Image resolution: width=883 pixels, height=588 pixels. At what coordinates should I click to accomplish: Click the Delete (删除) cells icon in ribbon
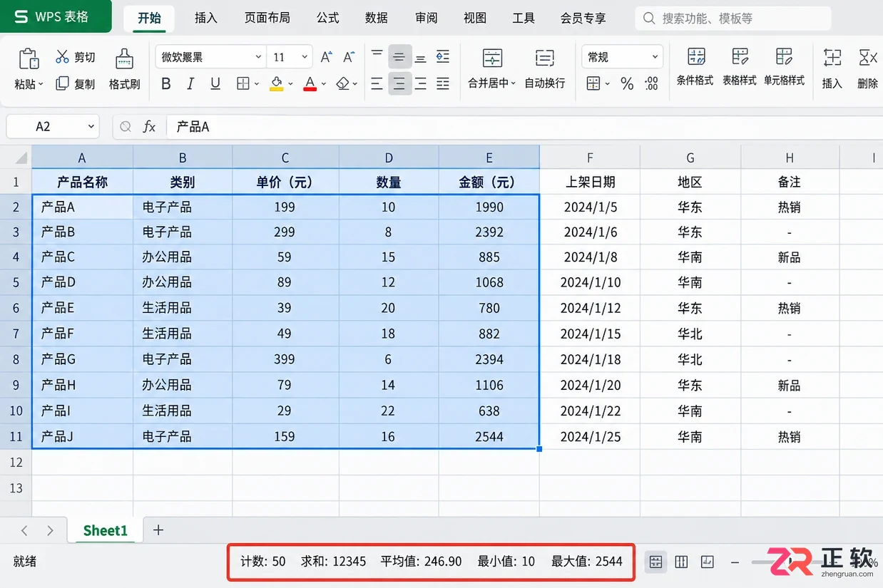pyautogui.click(x=867, y=57)
